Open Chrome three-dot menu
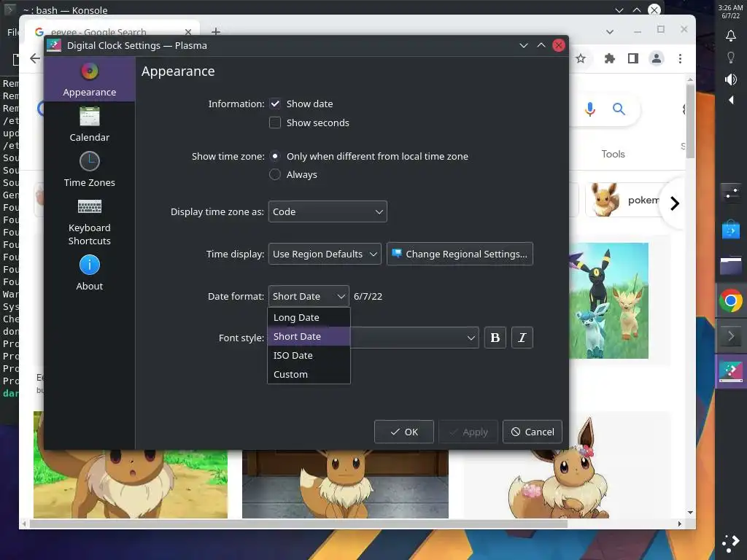Image resolution: width=747 pixels, height=560 pixels. pyautogui.click(x=680, y=58)
